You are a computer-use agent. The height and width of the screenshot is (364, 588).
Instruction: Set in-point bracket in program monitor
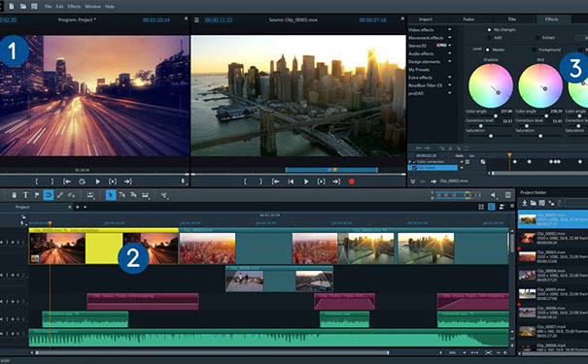pyautogui.click(x=37, y=182)
